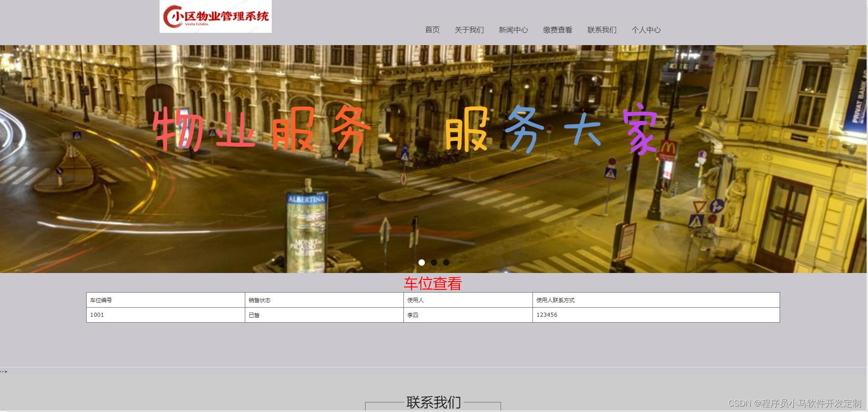Click the 李四 user cell
The width and height of the screenshot is (868, 412).
coord(412,314)
